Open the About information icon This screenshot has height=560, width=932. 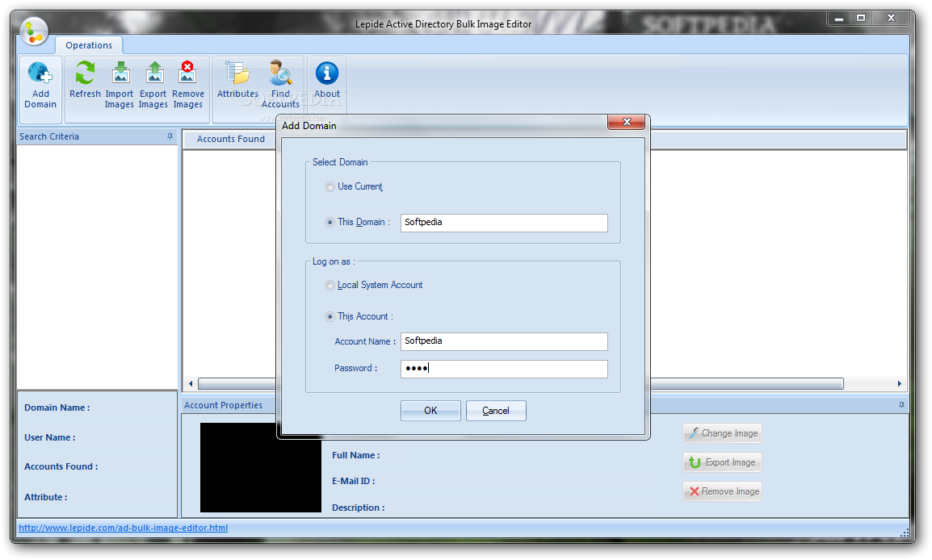click(327, 80)
